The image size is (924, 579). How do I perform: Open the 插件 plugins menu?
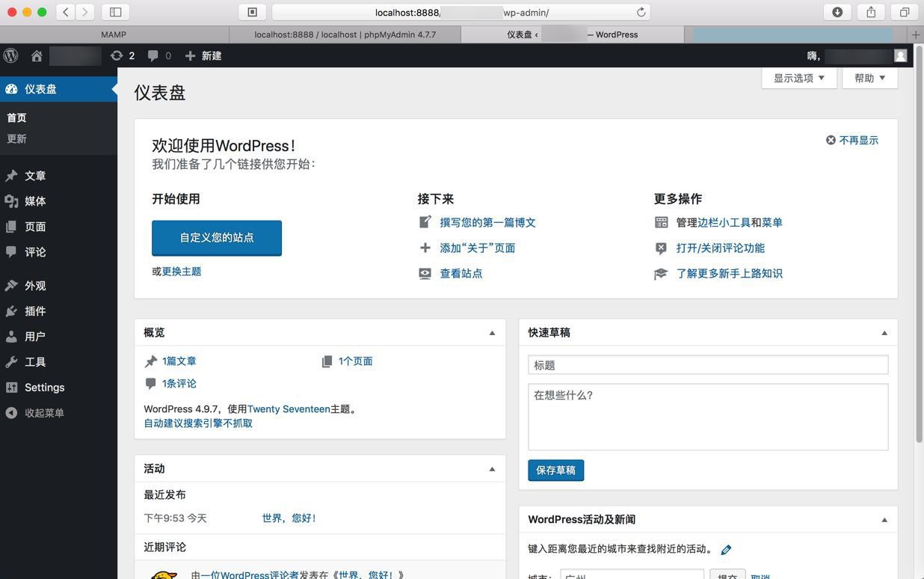pos(58,311)
